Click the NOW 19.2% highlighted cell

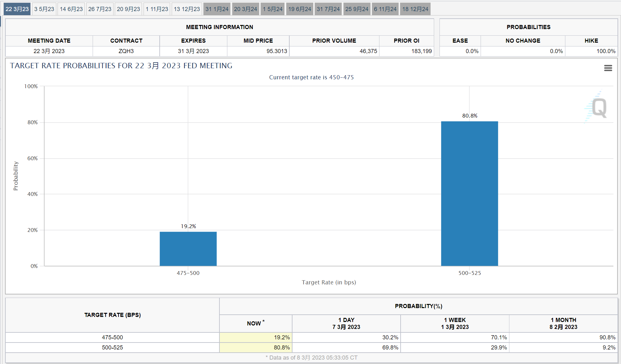255,337
